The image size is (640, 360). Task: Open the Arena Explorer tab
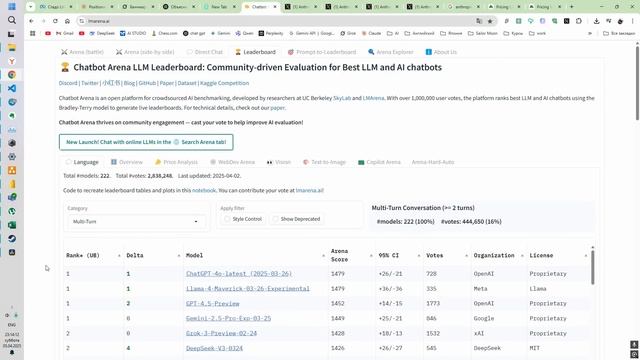[x=391, y=52]
